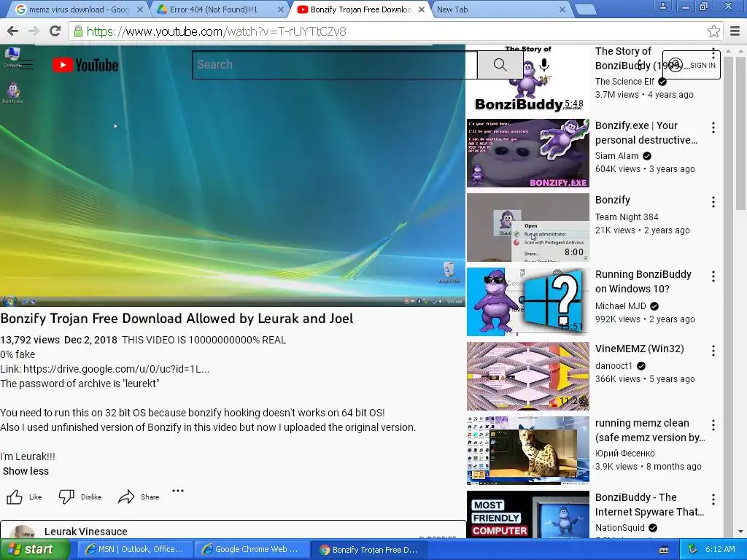Switch to MSN Outlook taskbar window
Screen dimensions: 747x560
(135, 550)
